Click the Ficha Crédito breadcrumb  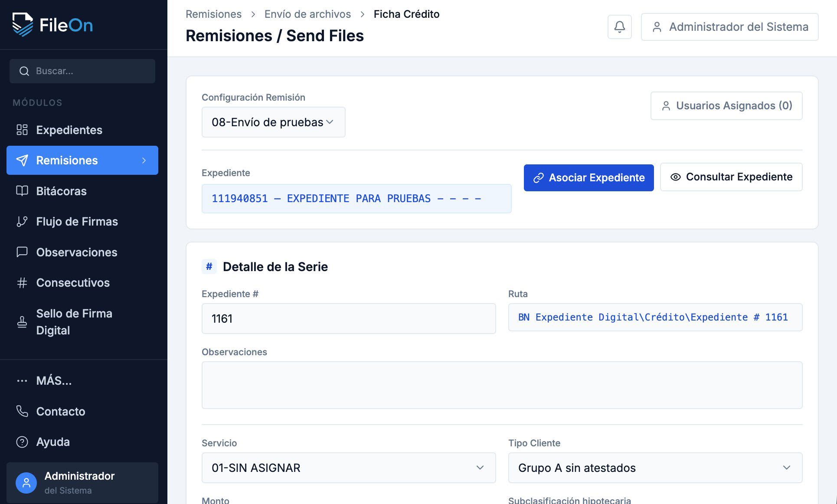pyautogui.click(x=406, y=14)
